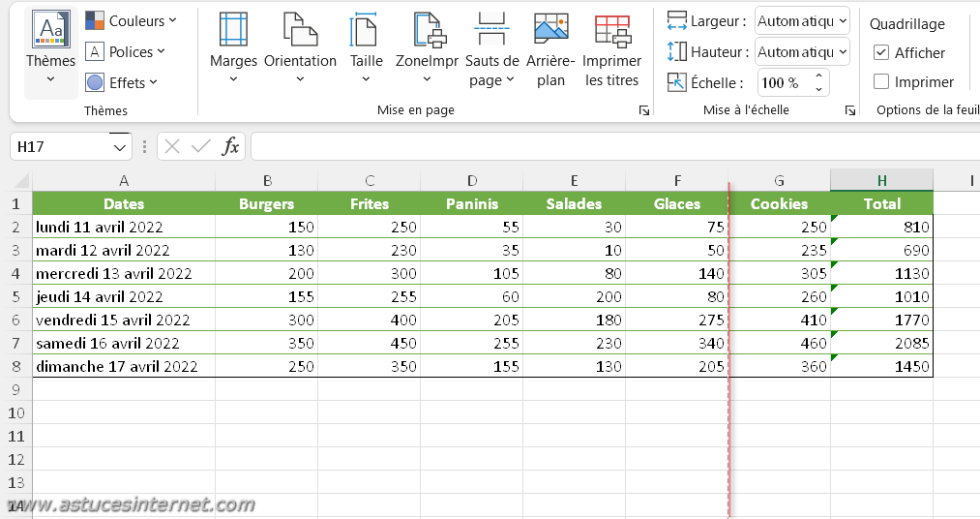Increase Échelle percentage with up arrow

(x=819, y=76)
